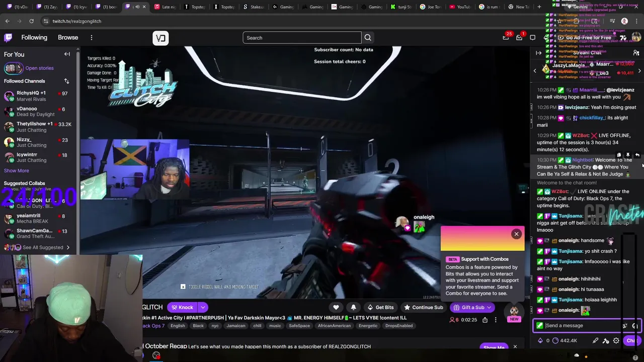
Task: Collapse the Stream Chat panel
Action: coord(538,53)
